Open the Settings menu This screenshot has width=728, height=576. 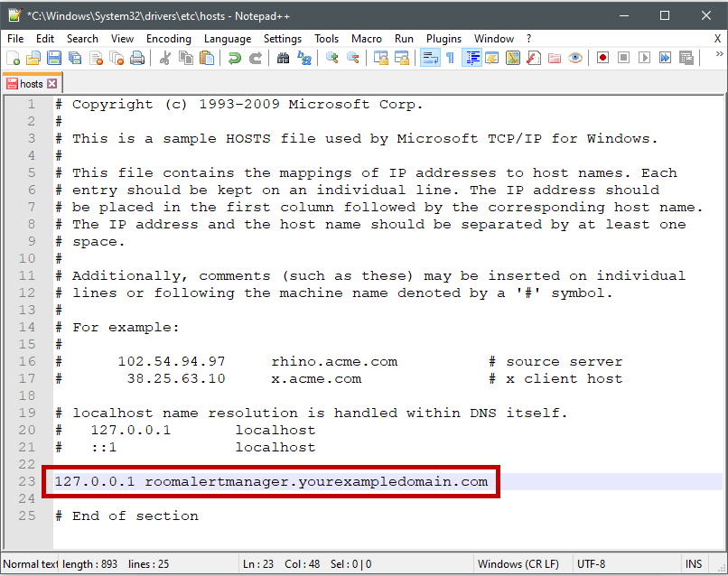pyautogui.click(x=283, y=39)
